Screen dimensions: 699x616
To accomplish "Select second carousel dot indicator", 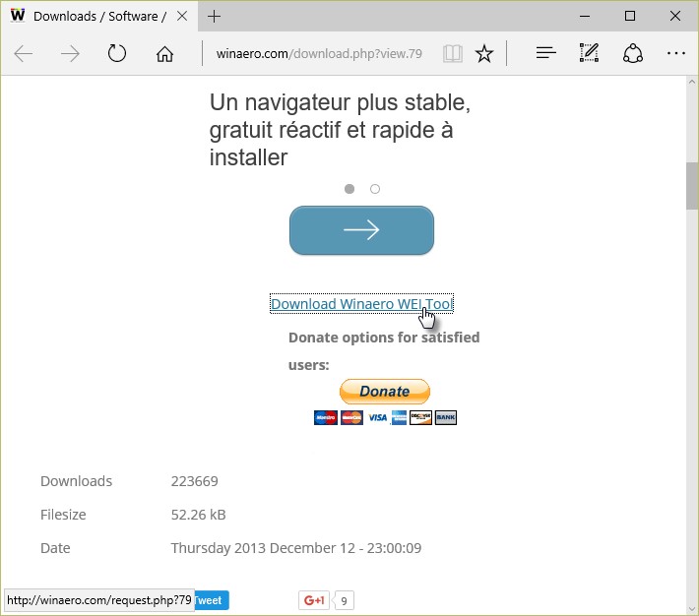I will (375, 189).
